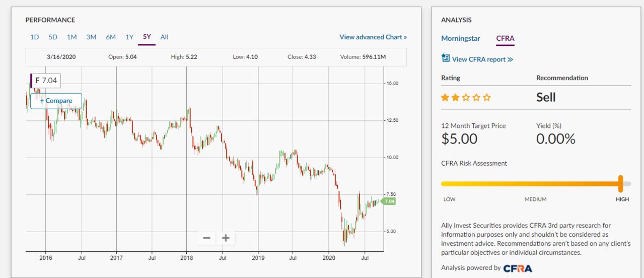644x278 pixels.
Task: Click the High 5.22 value
Action: [184, 57]
